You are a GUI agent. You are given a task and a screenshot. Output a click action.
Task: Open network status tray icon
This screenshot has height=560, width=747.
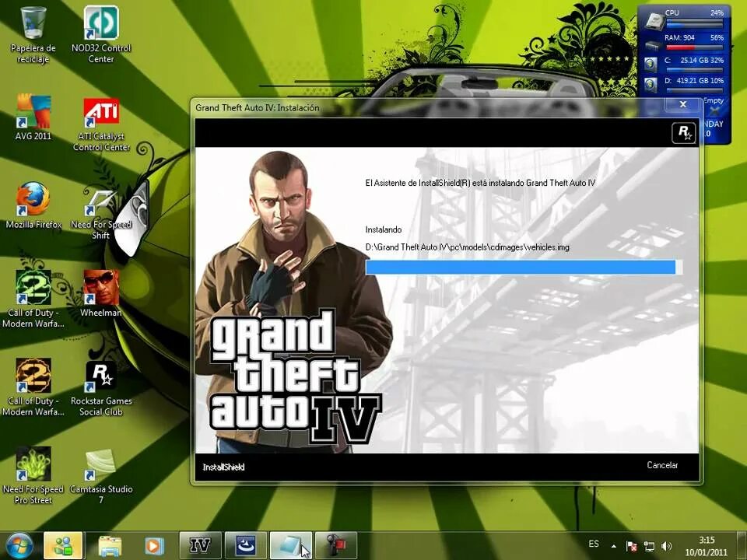point(649,546)
